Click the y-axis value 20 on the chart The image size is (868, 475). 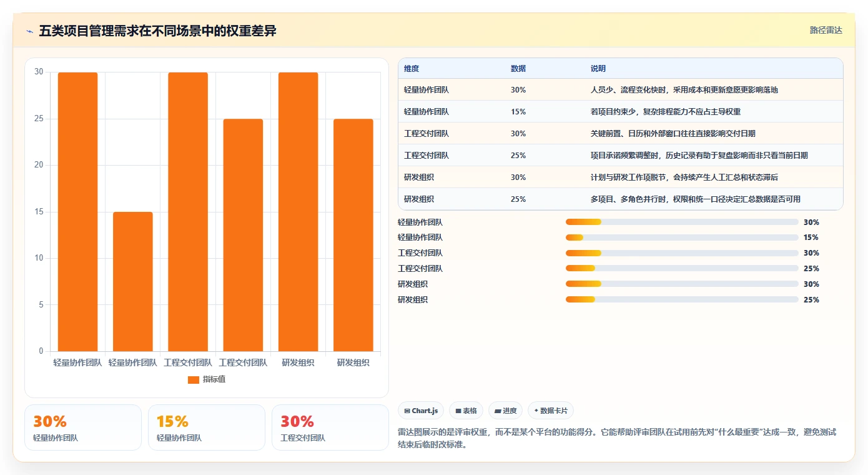click(39, 165)
